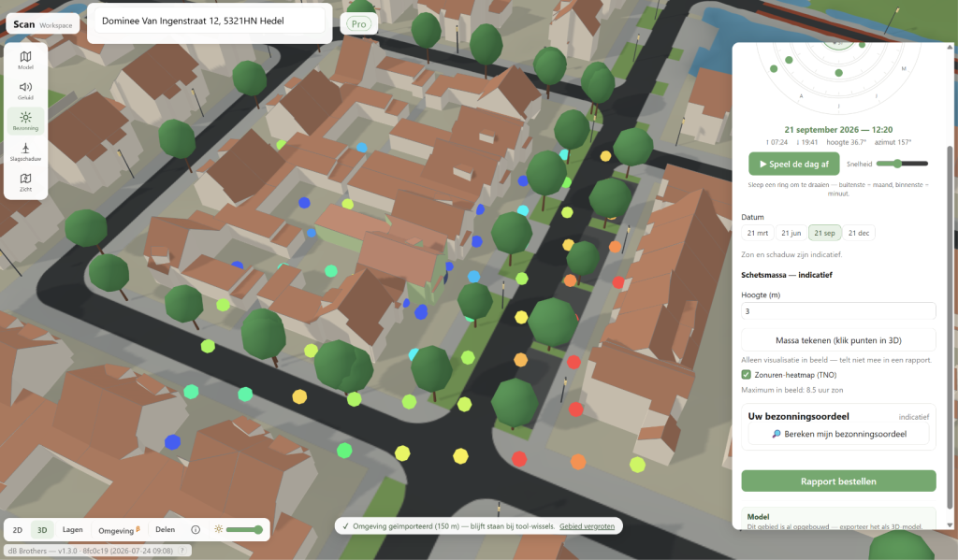Click the dB Brothers version text
The height and width of the screenshot is (560, 958).
click(x=91, y=551)
